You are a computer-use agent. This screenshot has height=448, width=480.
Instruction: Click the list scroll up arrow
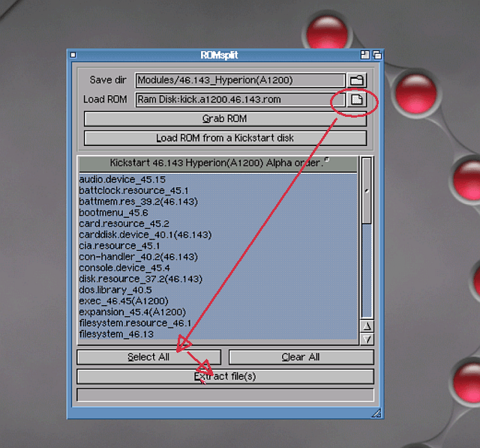tap(367, 327)
